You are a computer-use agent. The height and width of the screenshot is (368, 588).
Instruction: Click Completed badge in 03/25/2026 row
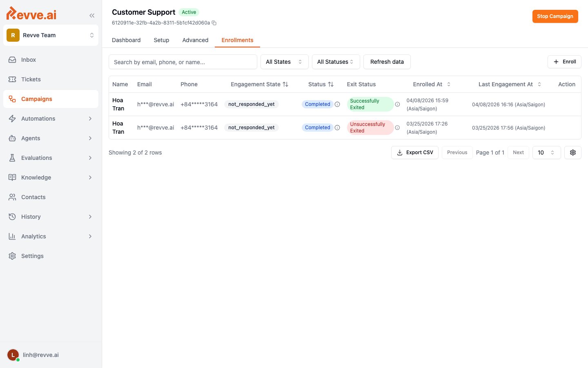pyautogui.click(x=317, y=128)
